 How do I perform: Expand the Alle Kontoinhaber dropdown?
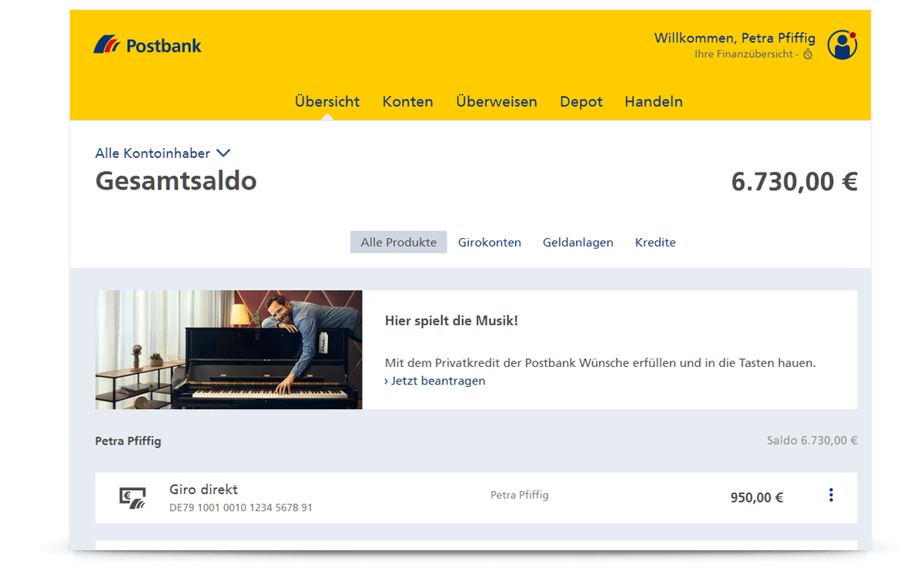162,153
